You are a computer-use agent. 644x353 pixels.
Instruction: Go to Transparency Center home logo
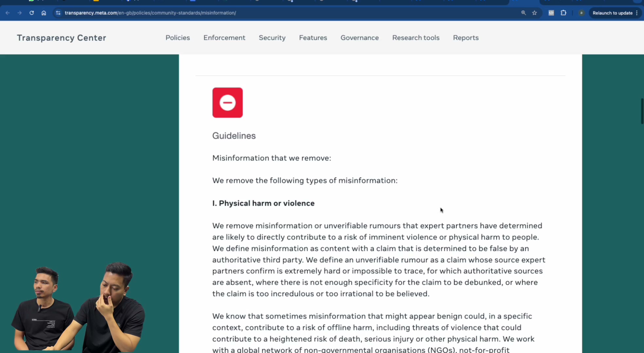pyautogui.click(x=62, y=38)
